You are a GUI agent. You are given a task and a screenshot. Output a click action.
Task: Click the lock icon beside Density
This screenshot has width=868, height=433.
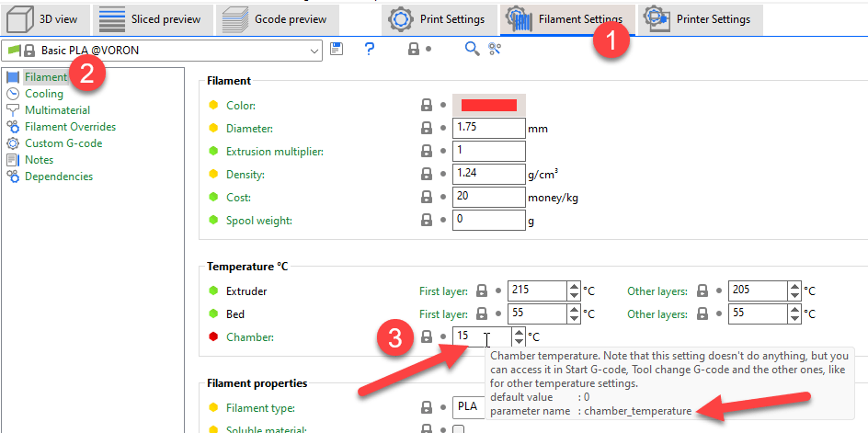click(x=427, y=175)
